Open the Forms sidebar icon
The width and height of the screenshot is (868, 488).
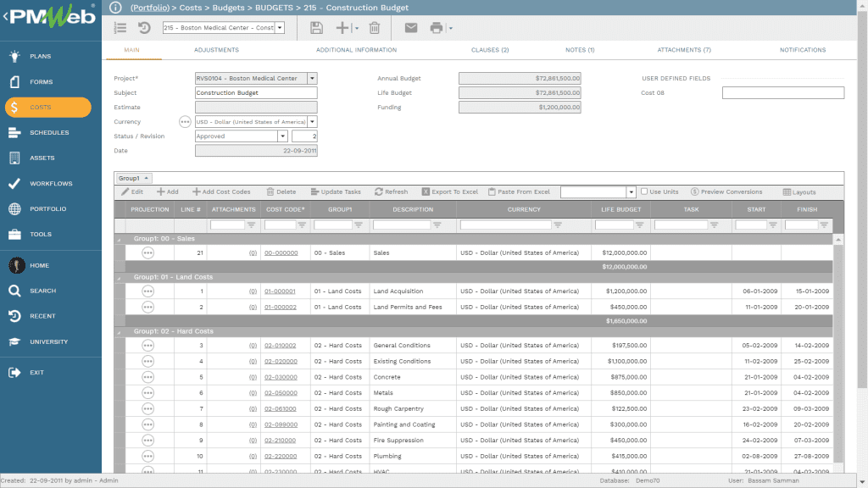(x=15, y=82)
